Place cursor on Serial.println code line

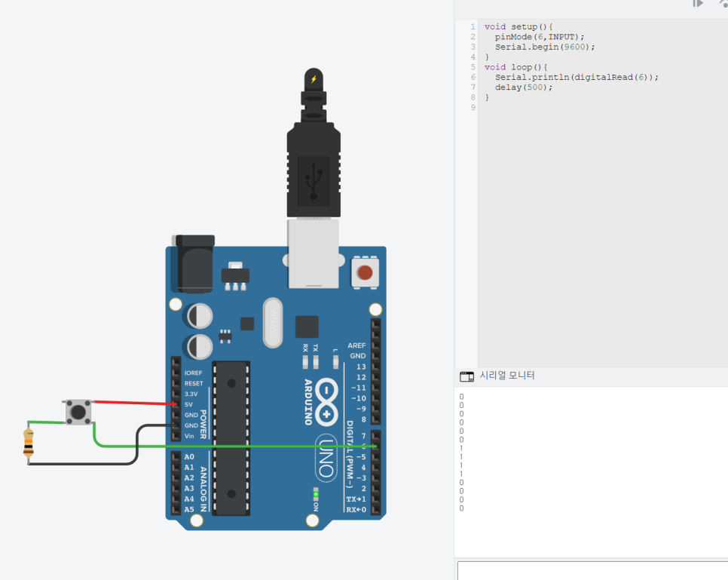coord(577,77)
